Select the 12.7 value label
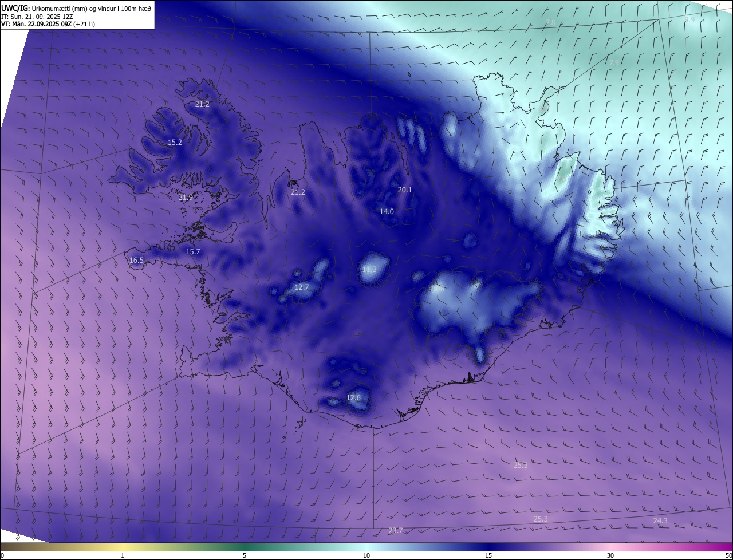The image size is (733, 560). (x=302, y=287)
